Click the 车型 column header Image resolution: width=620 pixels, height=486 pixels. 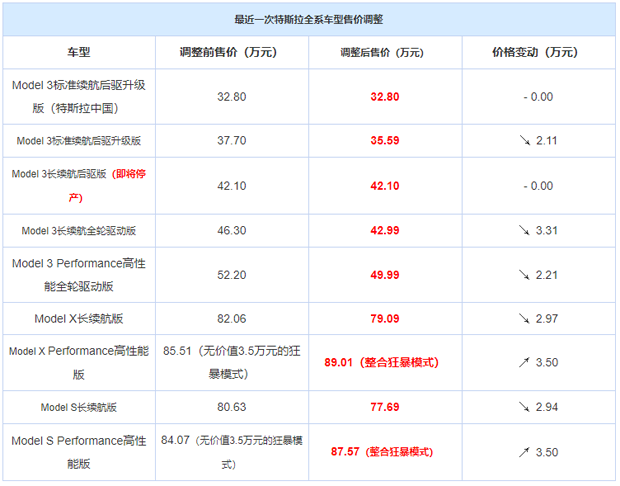coord(79,52)
